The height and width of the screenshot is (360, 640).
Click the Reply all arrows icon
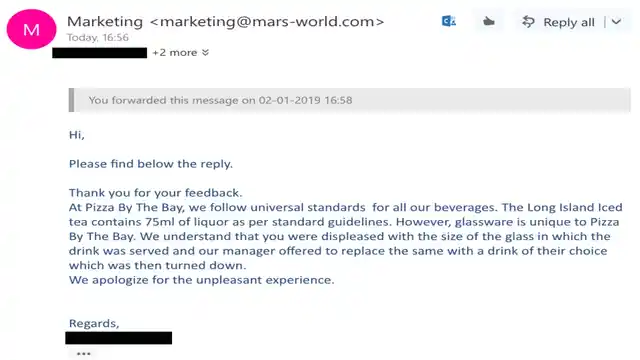click(x=528, y=22)
